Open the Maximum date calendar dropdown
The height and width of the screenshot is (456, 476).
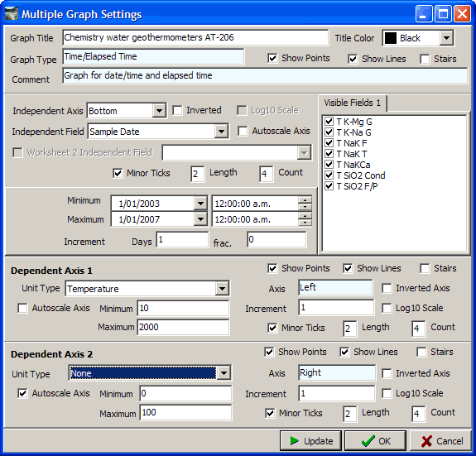[x=200, y=219]
